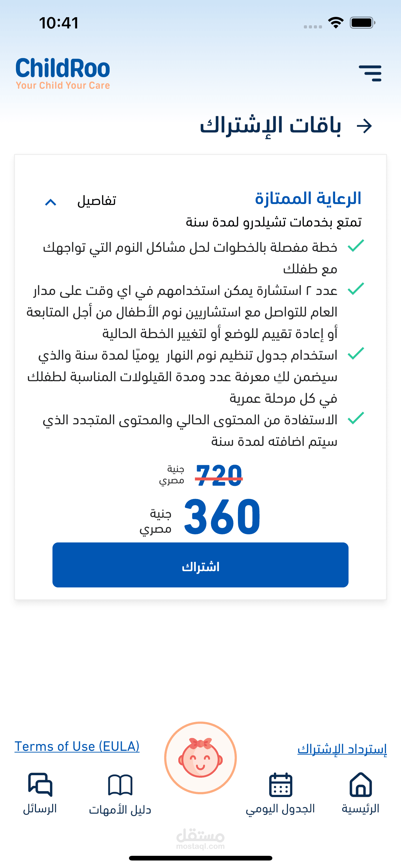Viewport: 401px width, 868px height.
Task: Open messages chat bubbles icon
Action: tap(40, 785)
